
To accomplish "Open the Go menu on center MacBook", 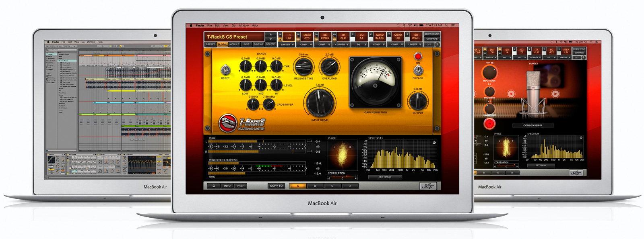I will click(x=233, y=25).
